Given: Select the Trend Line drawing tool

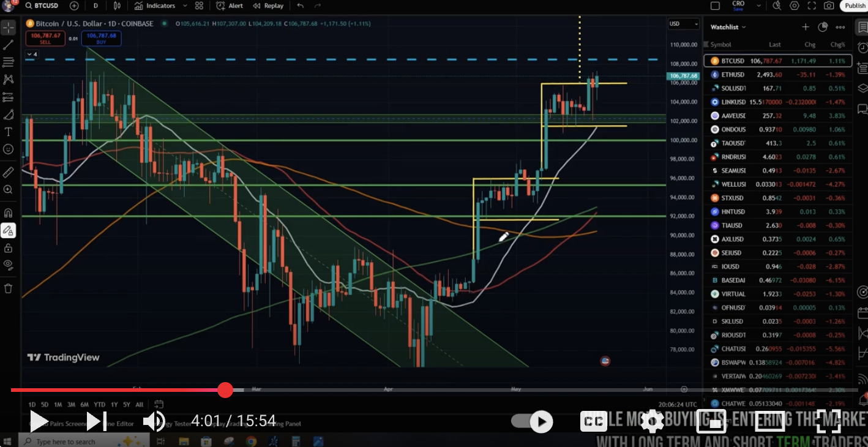Looking at the screenshot, I should [9, 45].
